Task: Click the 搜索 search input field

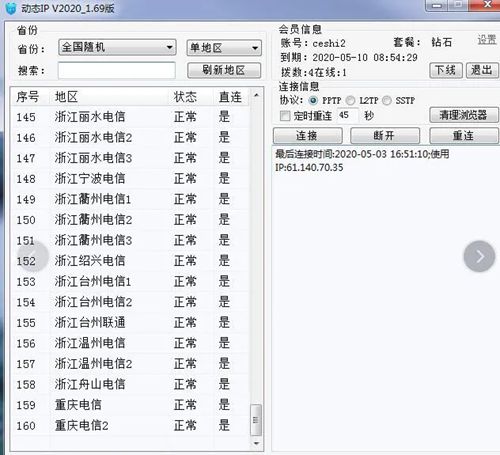Action: [117, 70]
